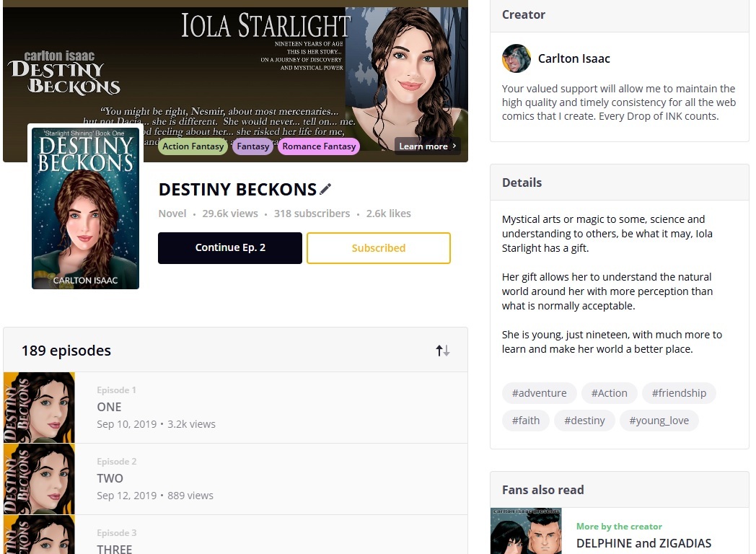Viewport: 756px width, 554px height.
Task: Open the Destiny Beckons book cover
Action: coord(85,208)
